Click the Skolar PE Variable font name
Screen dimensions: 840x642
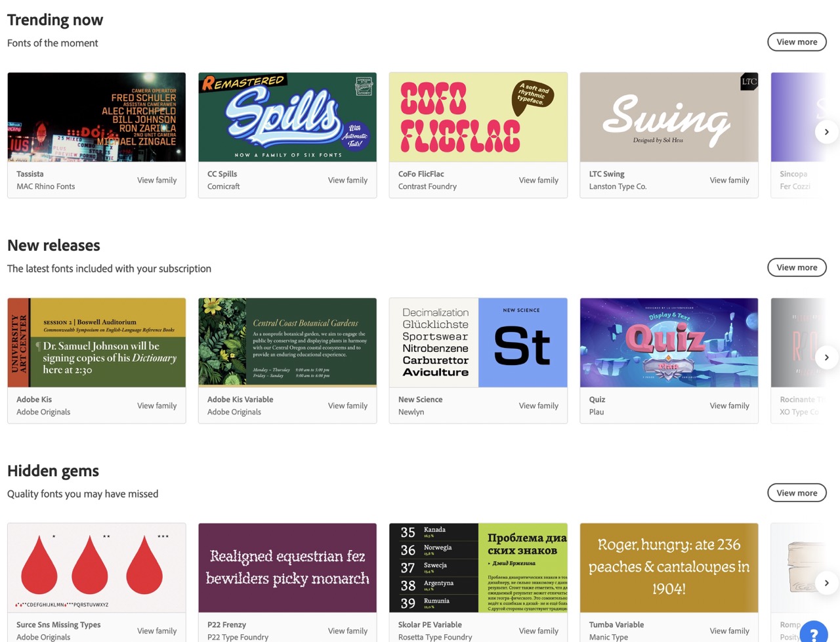430,625
